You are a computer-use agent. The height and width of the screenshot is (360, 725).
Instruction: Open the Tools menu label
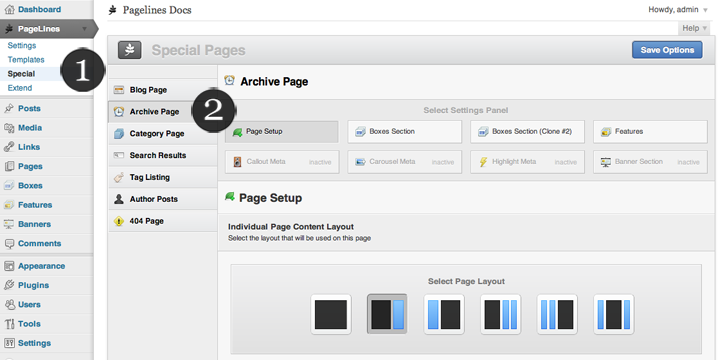29,324
